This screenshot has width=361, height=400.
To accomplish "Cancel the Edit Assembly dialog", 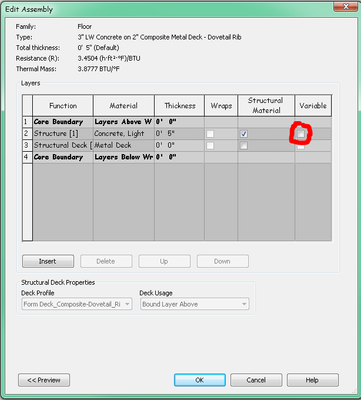I will [x=256, y=380].
